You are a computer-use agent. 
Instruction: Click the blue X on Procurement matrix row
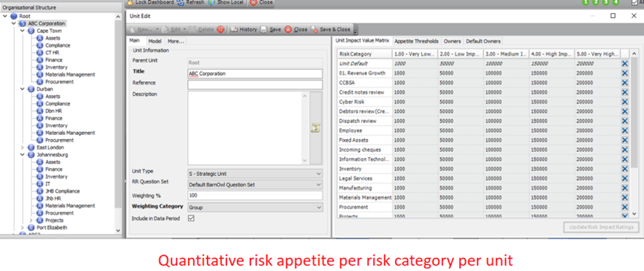coord(625,207)
